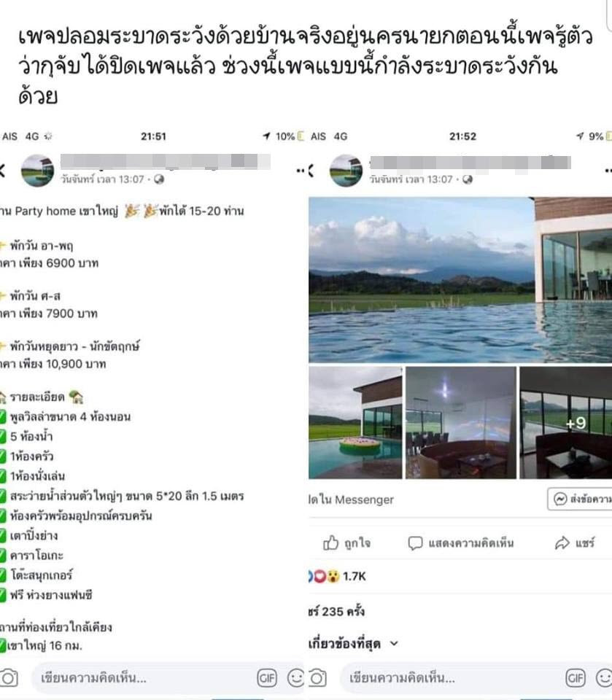Go back using left screenshot's back arrow
The image size is (612, 700).
tap(3, 171)
